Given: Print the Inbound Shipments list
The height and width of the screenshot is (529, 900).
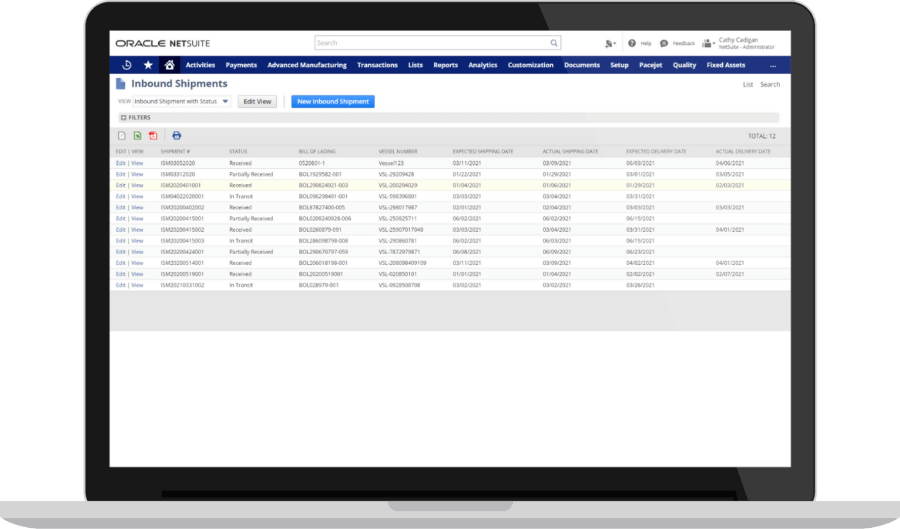Looking at the screenshot, I should (177, 136).
